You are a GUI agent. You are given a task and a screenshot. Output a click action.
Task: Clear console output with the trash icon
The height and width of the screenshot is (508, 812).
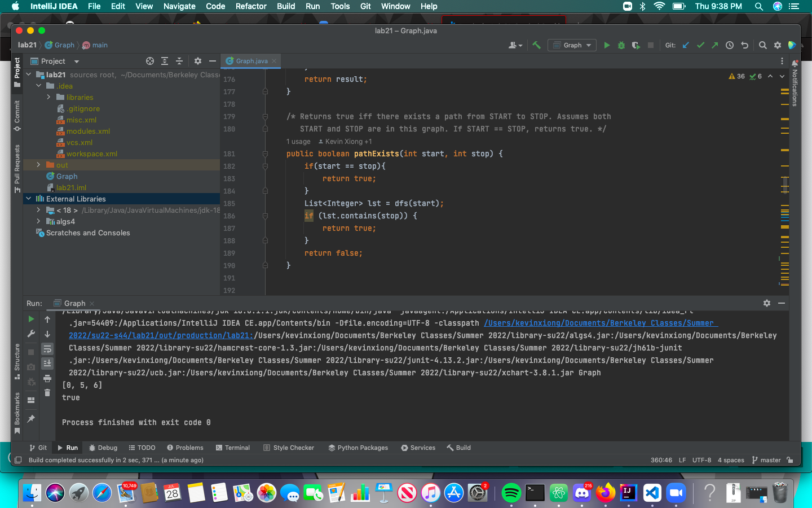click(x=47, y=393)
